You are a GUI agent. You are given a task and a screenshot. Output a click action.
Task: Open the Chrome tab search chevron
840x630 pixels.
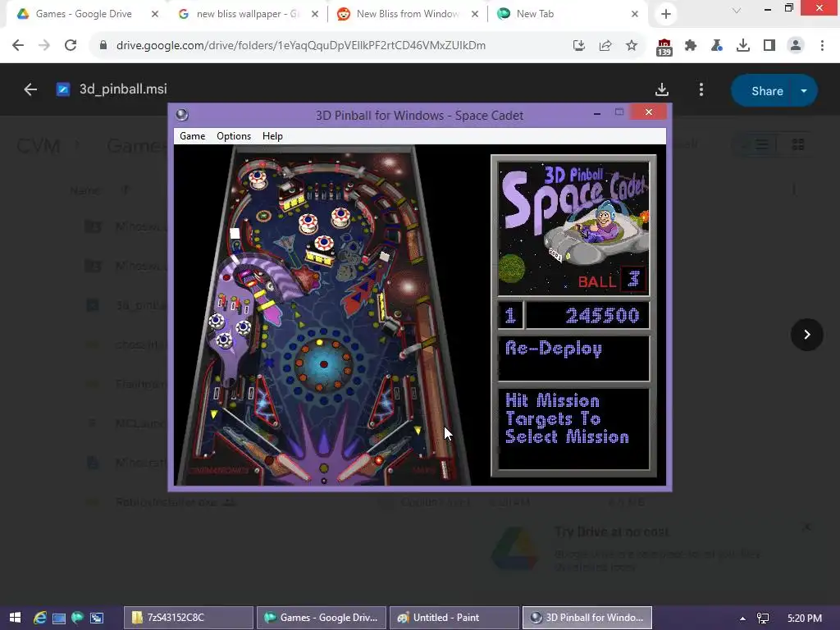pos(737,11)
